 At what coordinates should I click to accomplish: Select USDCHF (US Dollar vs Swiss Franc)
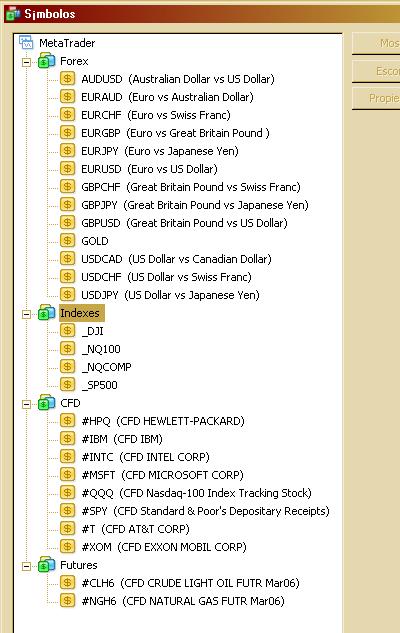coord(166,277)
